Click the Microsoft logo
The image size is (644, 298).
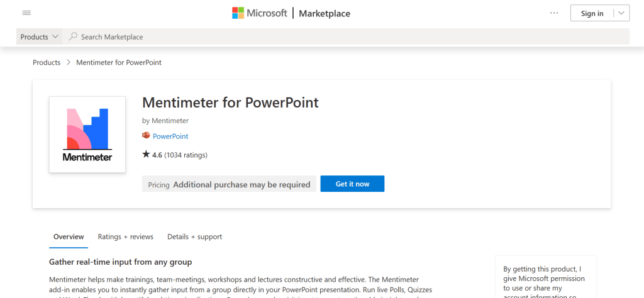(x=259, y=13)
